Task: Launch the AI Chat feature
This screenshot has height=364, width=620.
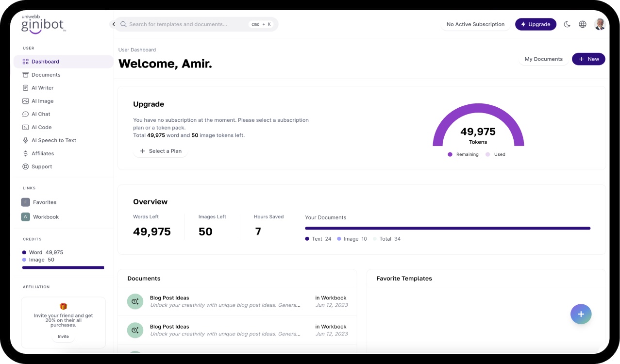Action: point(41,114)
